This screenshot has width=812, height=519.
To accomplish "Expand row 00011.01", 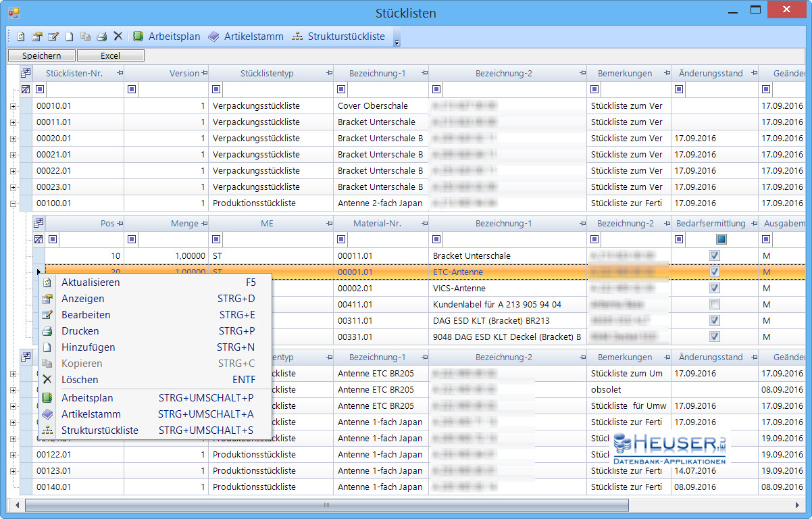I will click(13, 122).
